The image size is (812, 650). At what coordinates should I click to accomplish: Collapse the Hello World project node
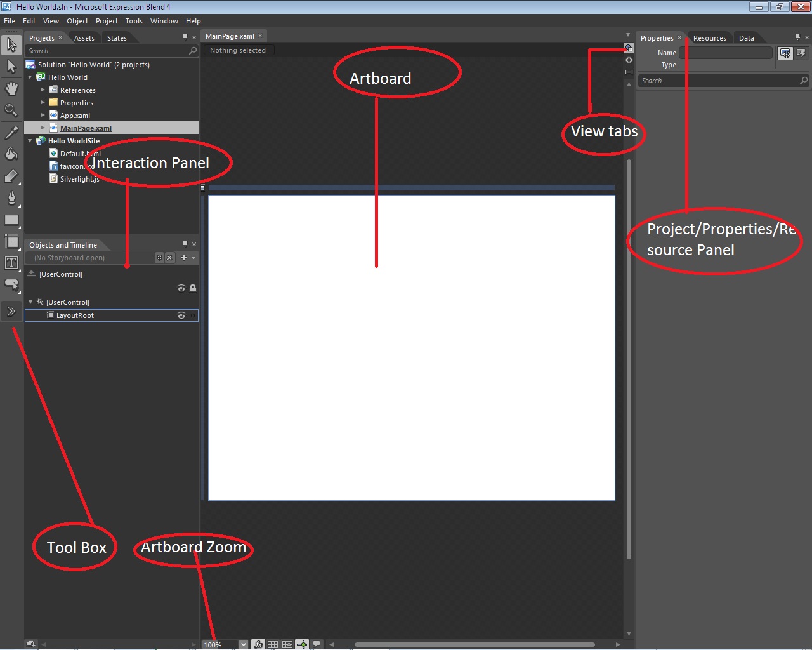point(29,77)
